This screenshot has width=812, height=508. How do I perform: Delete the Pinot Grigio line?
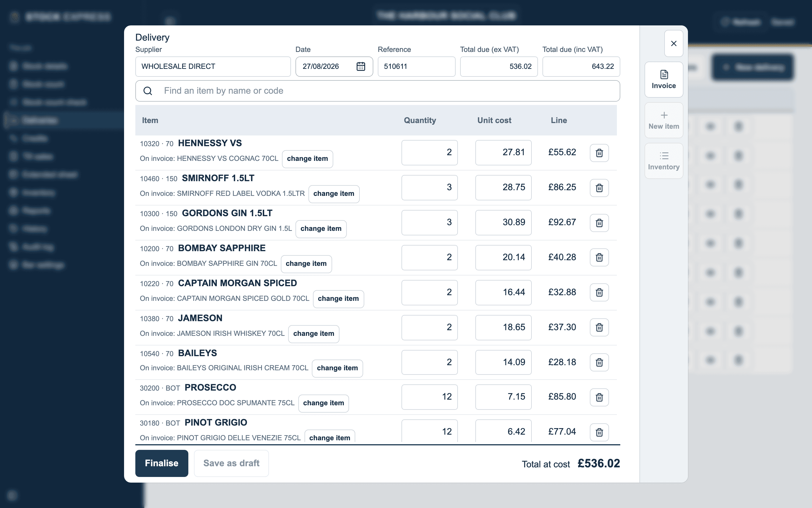[599, 432]
